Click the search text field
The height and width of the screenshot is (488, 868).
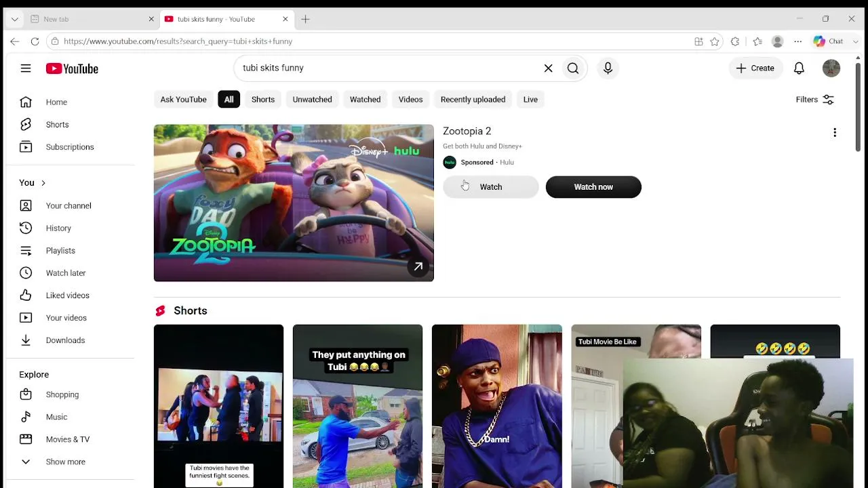tap(387, 68)
